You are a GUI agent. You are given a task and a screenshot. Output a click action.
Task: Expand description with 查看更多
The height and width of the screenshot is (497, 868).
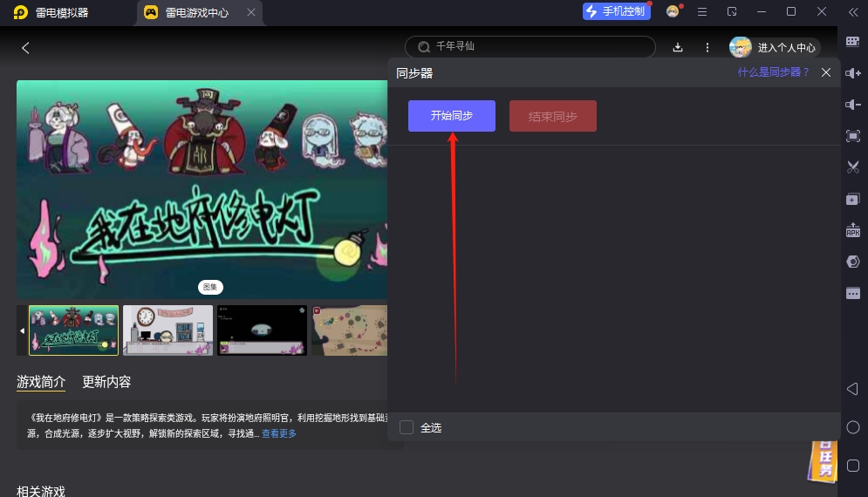coord(279,433)
